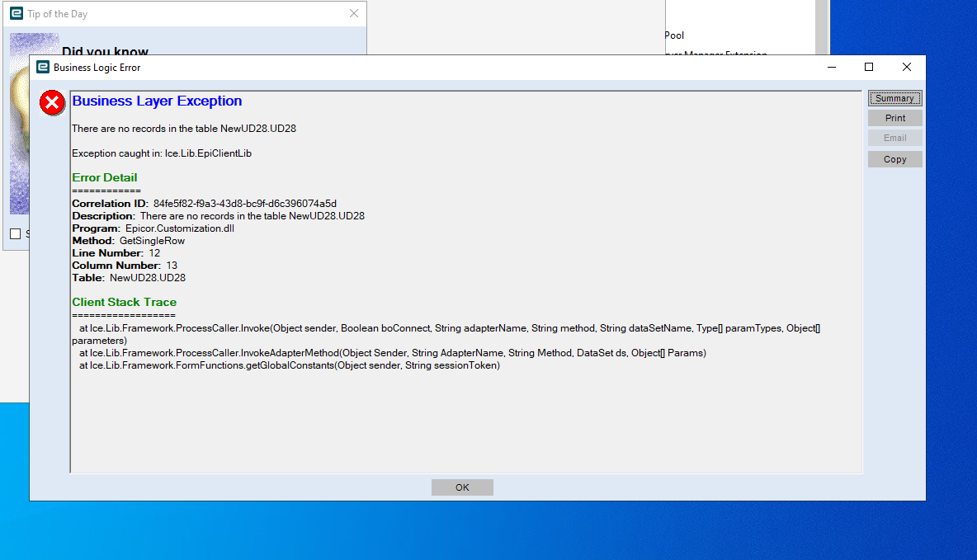Screen dimensions: 977x560
Task: Dismiss the error with the OK button
Action: (461, 487)
